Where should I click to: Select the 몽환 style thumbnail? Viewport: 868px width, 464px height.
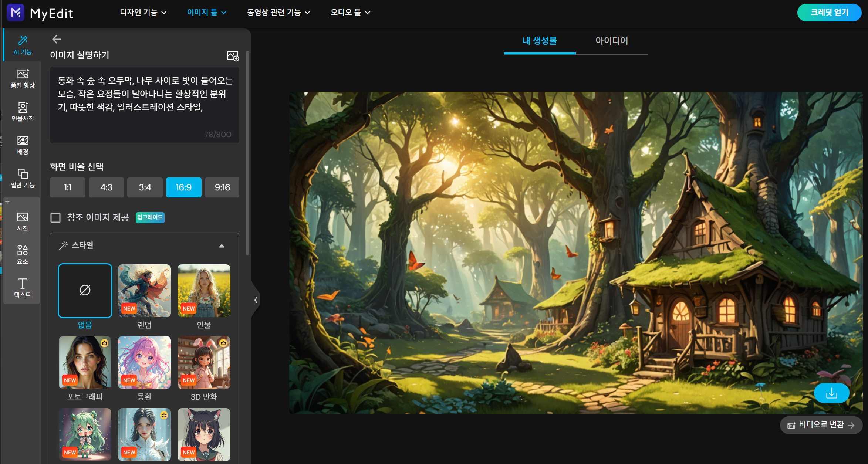point(144,362)
